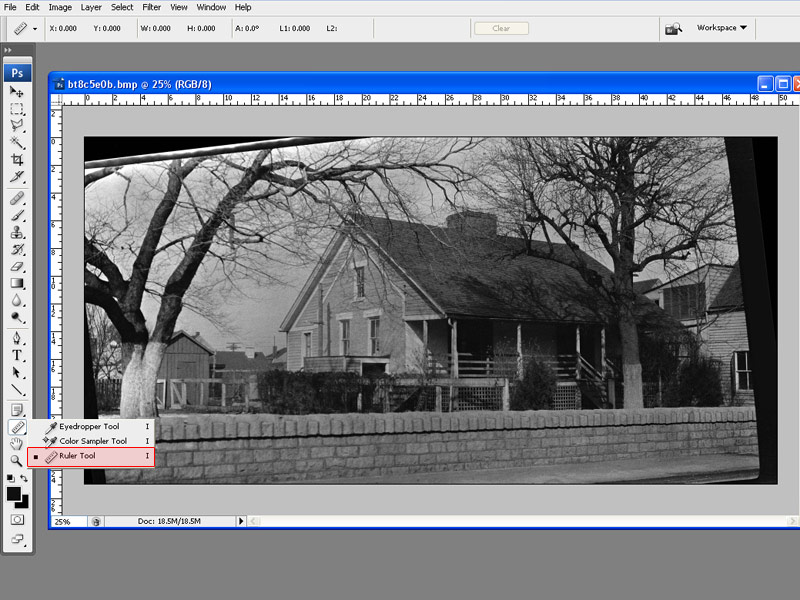The image size is (800, 600).
Task: Click the active Ruler tool in toolbox
Action: tap(17, 427)
